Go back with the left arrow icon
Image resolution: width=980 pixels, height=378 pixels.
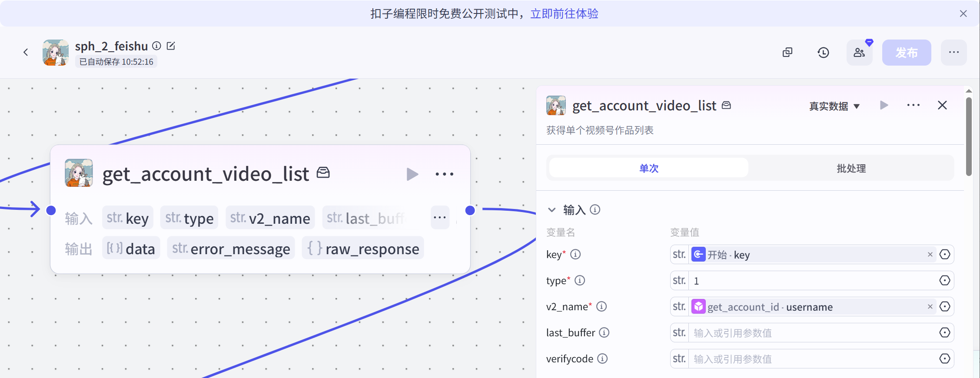26,53
